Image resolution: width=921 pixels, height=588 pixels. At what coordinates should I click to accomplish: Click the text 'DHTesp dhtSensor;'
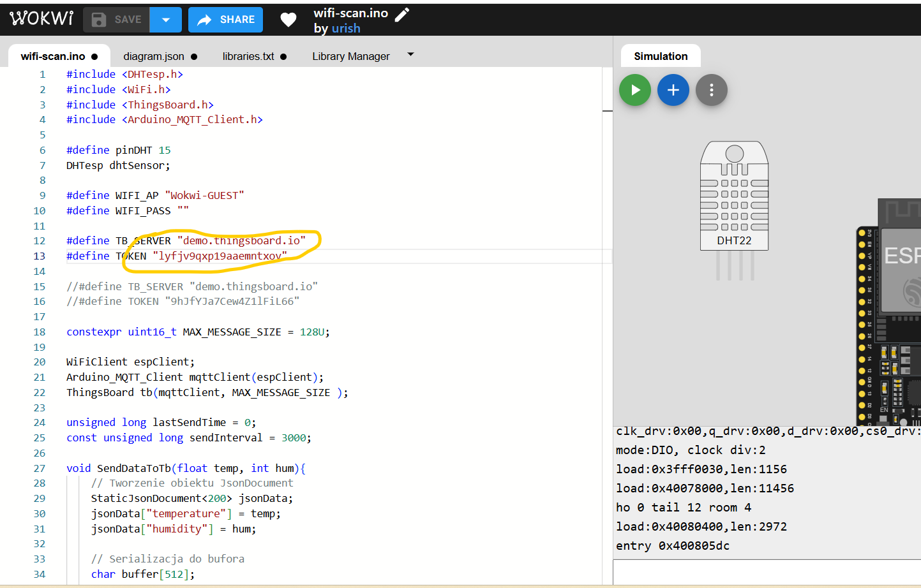[118, 165]
